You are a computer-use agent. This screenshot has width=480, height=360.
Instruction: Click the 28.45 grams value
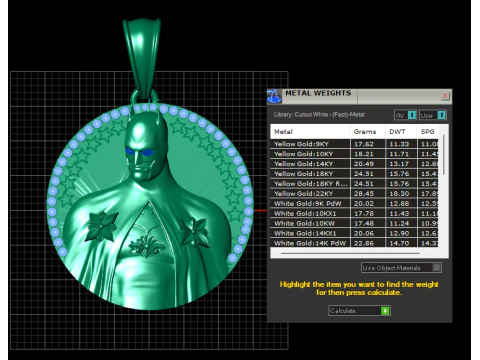pyautogui.click(x=364, y=194)
